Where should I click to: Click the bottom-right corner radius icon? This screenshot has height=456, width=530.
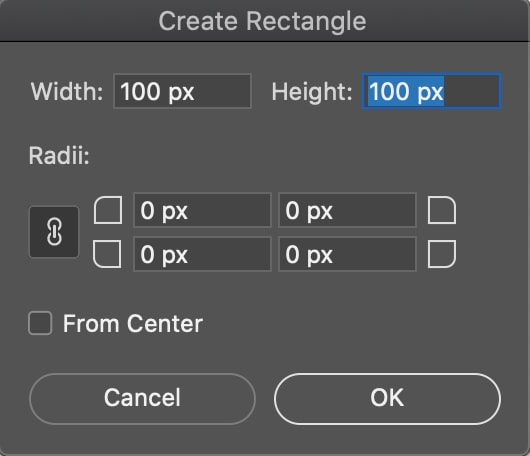pyautogui.click(x=442, y=254)
